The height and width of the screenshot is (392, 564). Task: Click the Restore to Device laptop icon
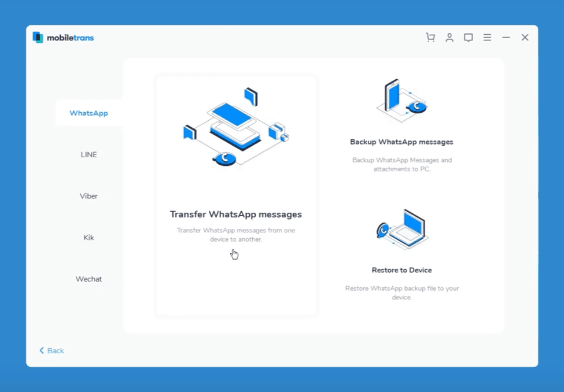401,229
